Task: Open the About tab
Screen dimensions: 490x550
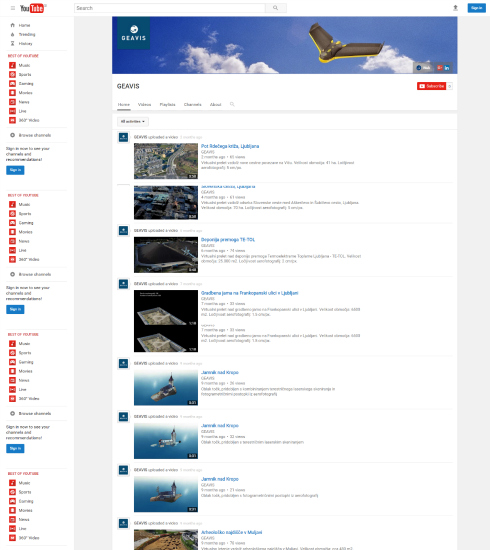Action: coord(215,105)
